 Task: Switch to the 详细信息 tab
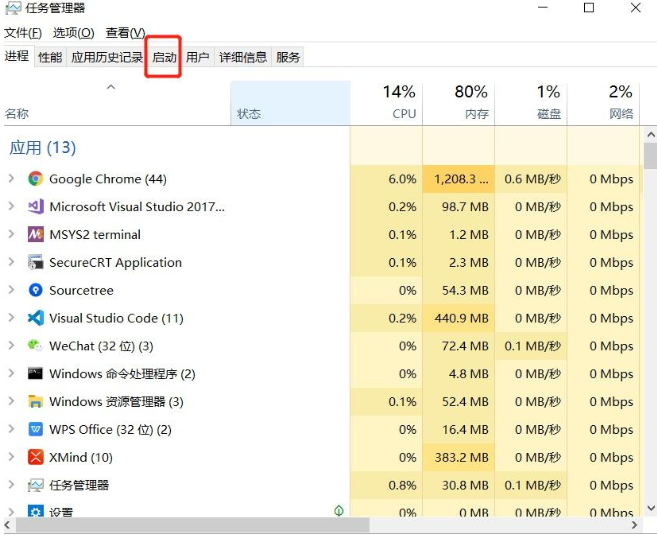pos(243,57)
